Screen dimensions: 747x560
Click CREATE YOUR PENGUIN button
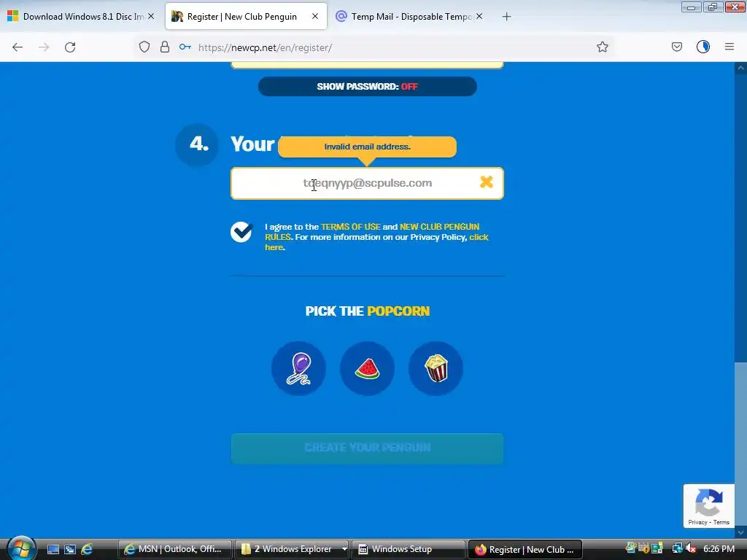click(x=368, y=448)
